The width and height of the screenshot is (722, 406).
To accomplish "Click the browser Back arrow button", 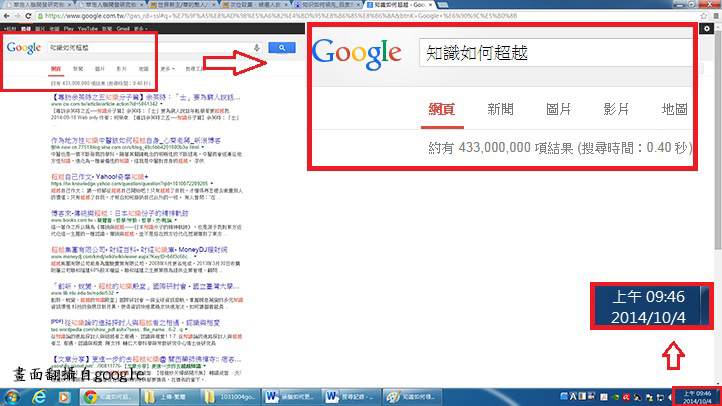I will tap(6, 16).
